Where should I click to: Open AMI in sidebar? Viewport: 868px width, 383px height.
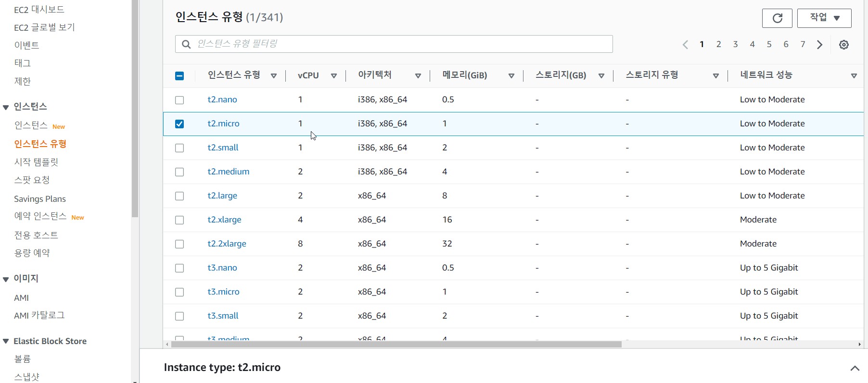21,298
